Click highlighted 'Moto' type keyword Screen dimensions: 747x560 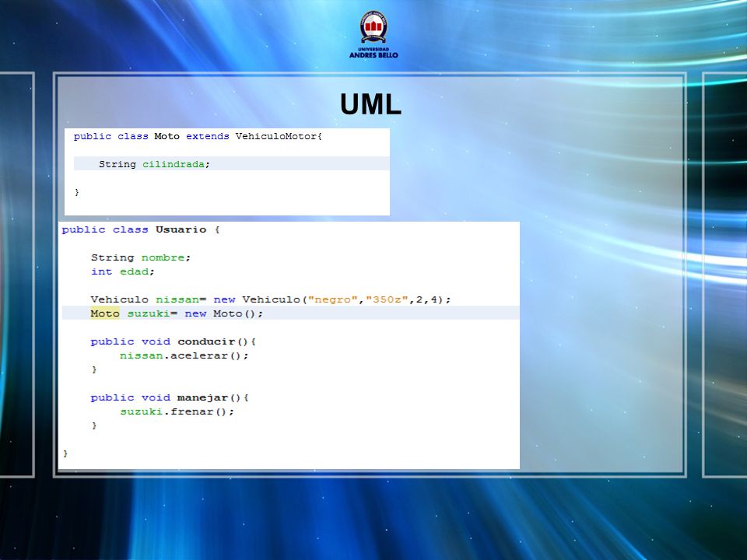pyautogui.click(x=105, y=313)
